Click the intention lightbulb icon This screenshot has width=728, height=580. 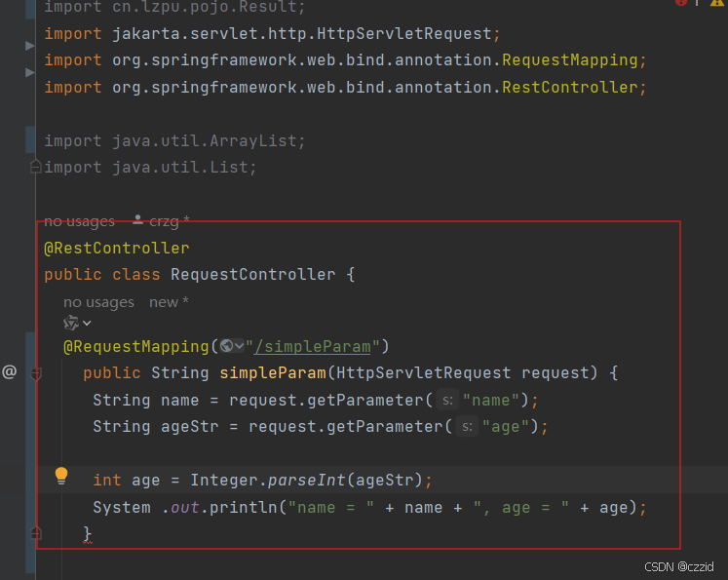tap(61, 476)
